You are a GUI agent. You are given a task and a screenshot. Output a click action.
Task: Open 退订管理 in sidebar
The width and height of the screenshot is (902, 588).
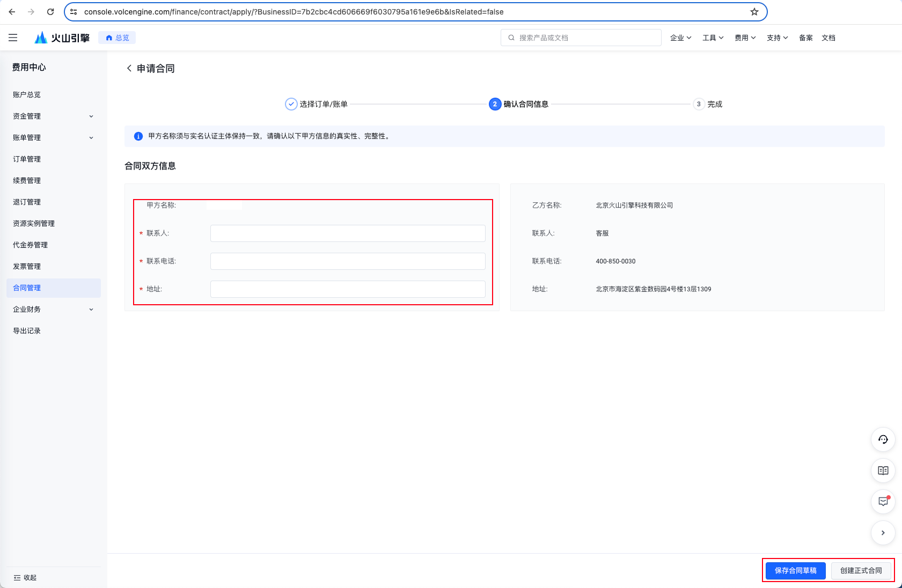(x=54, y=202)
